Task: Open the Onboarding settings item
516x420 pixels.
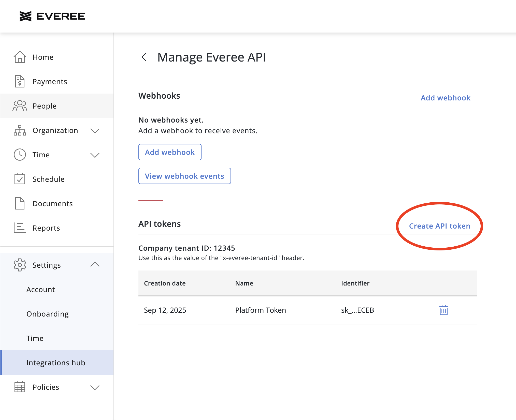Action: [48, 314]
